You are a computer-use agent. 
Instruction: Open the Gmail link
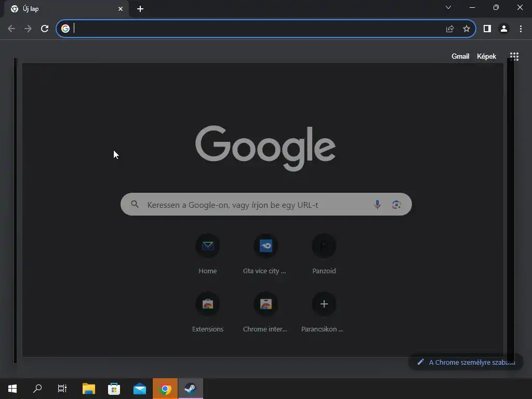[460, 56]
